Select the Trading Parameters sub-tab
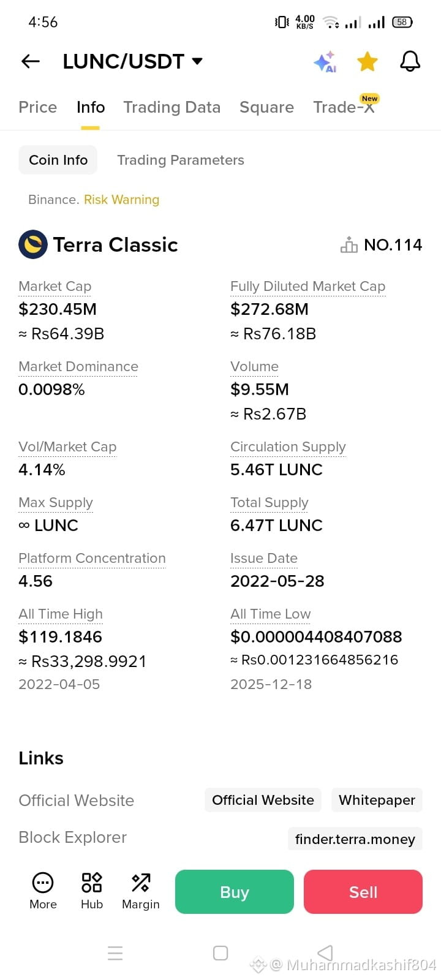441x980 pixels. pos(181,160)
